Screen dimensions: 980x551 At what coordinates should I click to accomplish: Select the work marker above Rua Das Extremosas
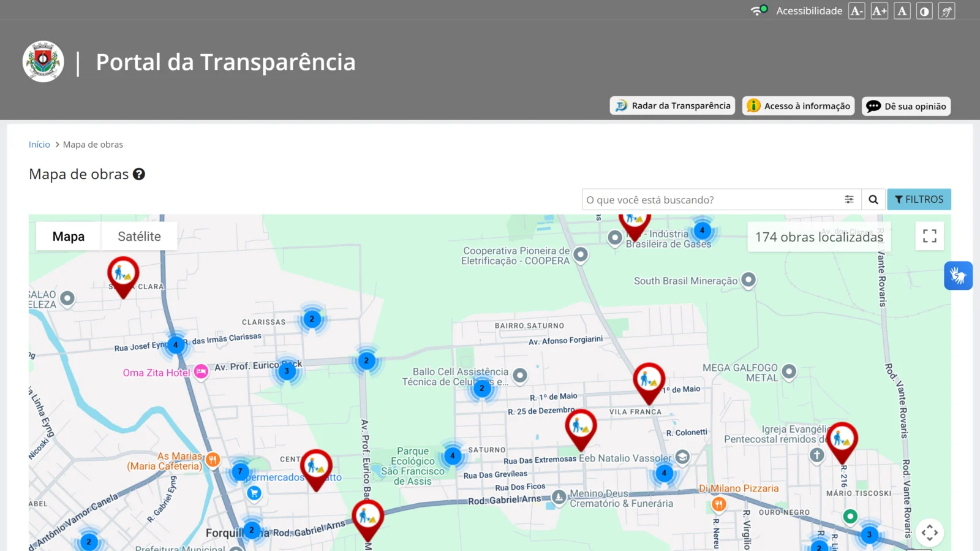[581, 430]
